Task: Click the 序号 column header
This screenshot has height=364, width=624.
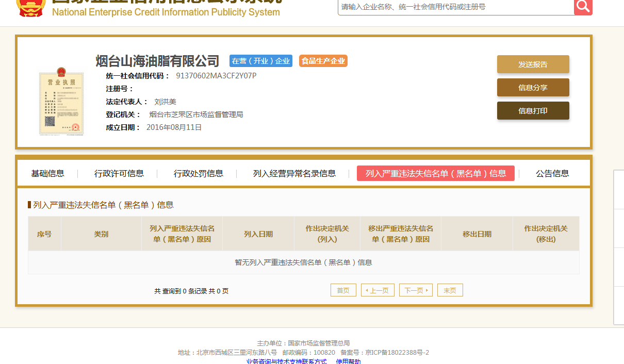Action: 44,234
